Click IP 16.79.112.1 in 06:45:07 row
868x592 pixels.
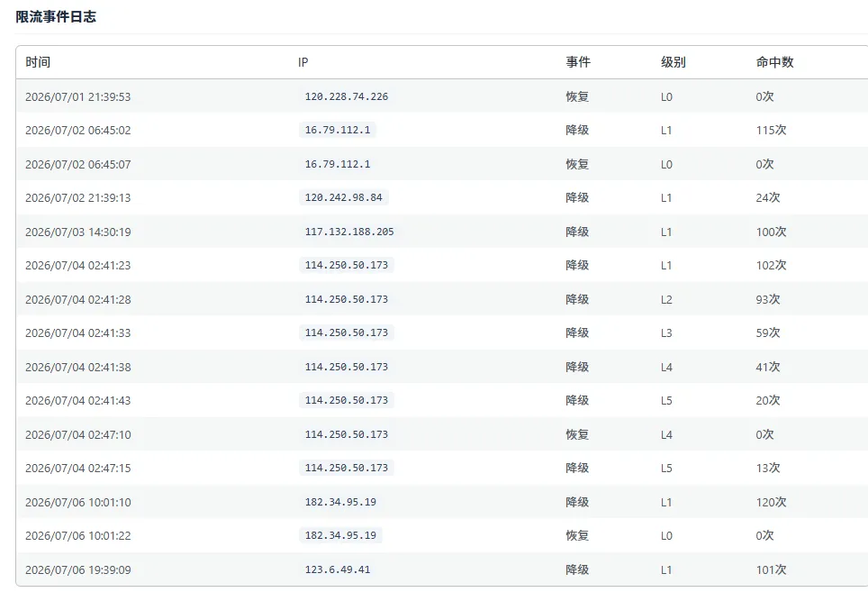[x=338, y=164]
